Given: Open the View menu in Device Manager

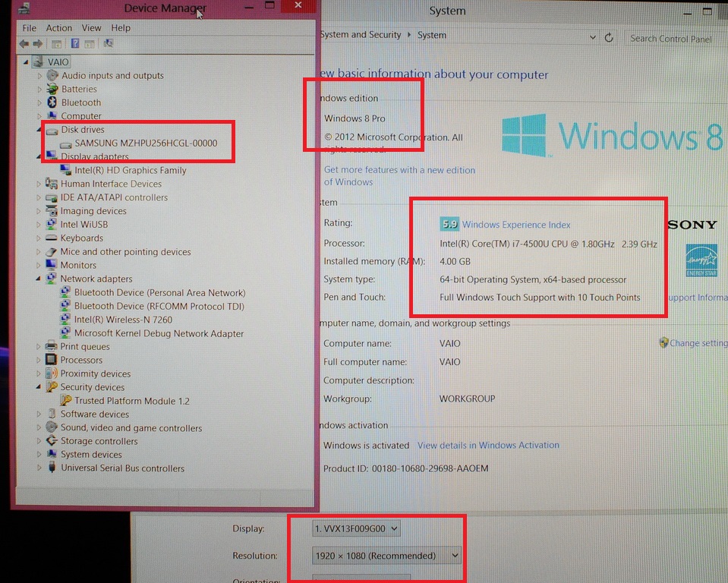Looking at the screenshot, I should click(91, 28).
